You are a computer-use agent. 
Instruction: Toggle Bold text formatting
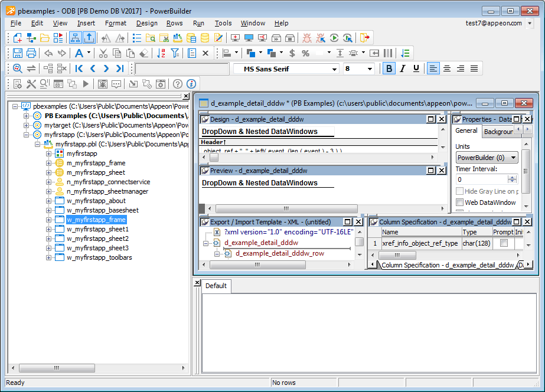(x=389, y=68)
